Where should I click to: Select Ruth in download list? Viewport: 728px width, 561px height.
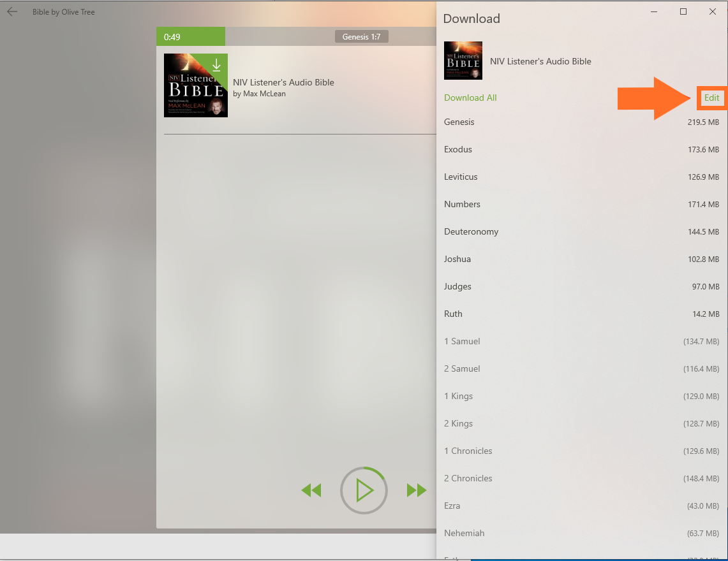click(453, 314)
